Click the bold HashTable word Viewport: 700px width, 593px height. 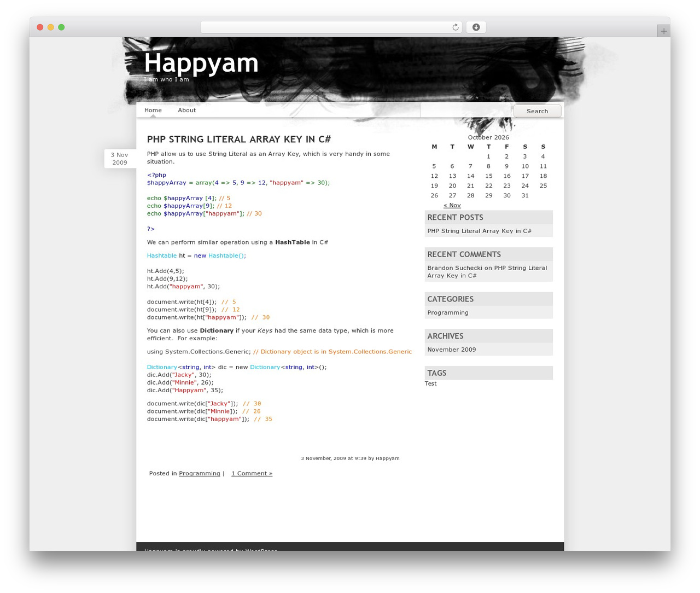point(293,242)
